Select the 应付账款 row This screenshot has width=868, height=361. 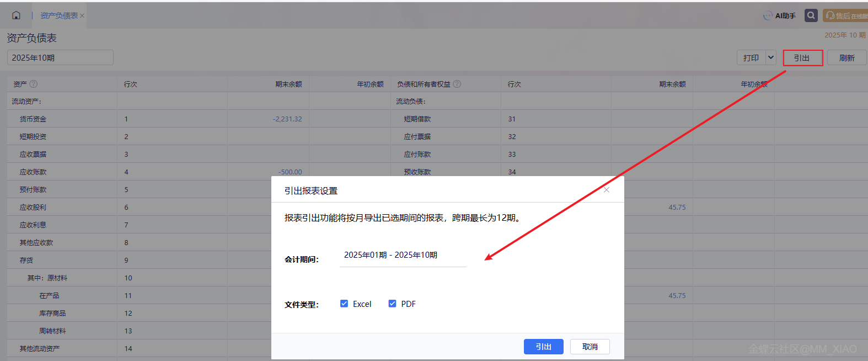417,155
